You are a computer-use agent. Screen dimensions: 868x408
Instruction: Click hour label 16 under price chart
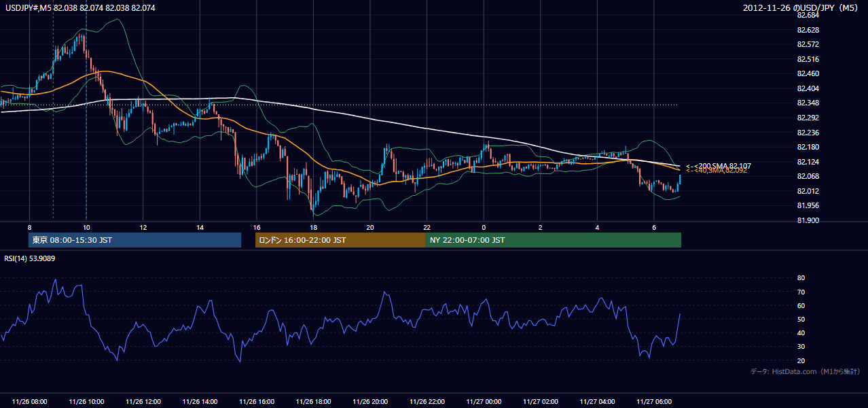[256, 226]
